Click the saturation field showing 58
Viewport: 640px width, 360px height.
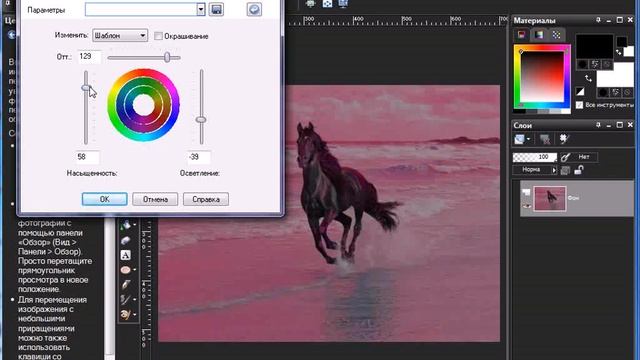coord(87,157)
